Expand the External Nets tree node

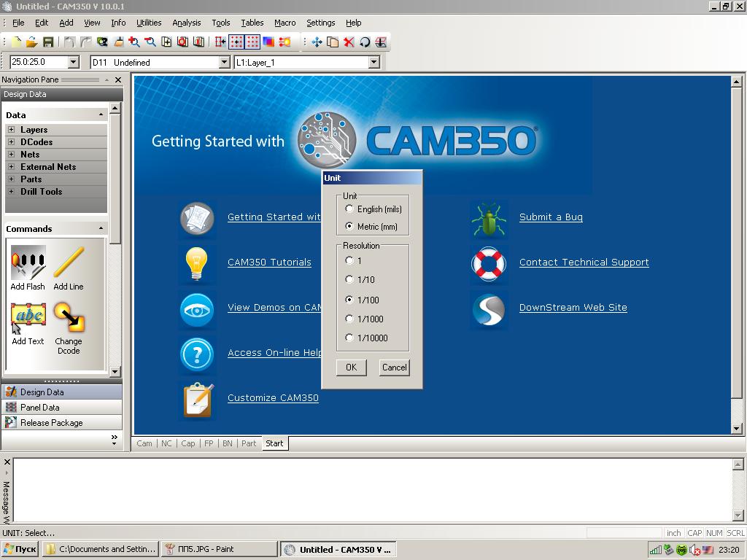12,167
